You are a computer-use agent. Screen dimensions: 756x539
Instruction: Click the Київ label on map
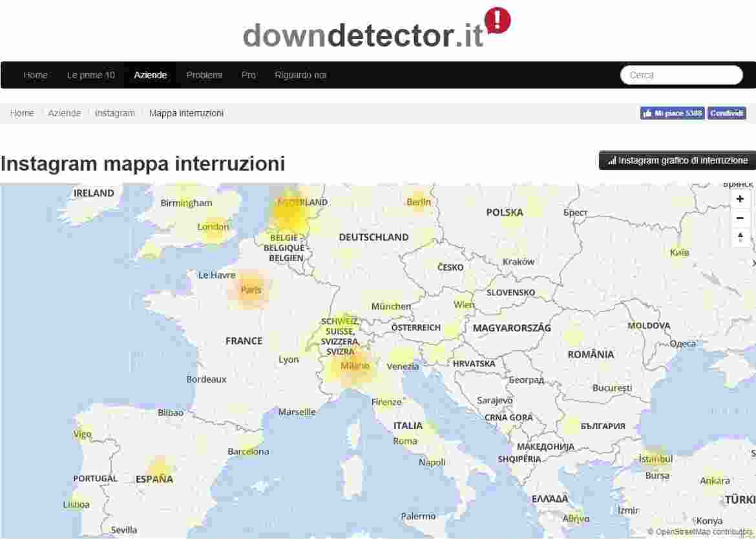click(679, 253)
